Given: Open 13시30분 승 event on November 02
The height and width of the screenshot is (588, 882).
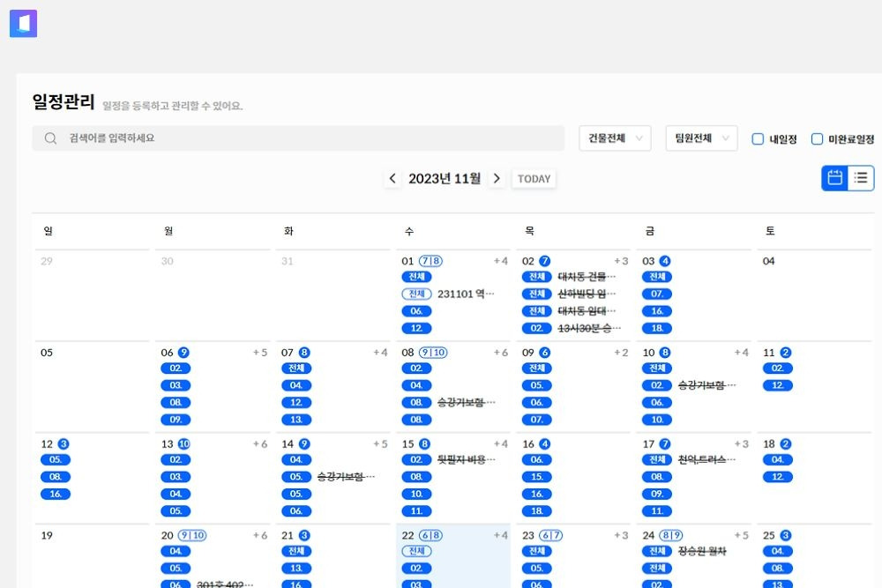Looking at the screenshot, I should click(x=589, y=328).
